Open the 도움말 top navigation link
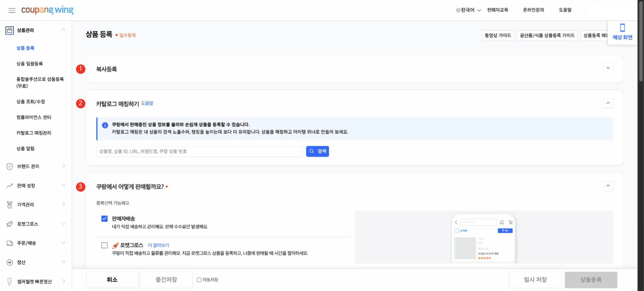 click(x=565, y=10)
